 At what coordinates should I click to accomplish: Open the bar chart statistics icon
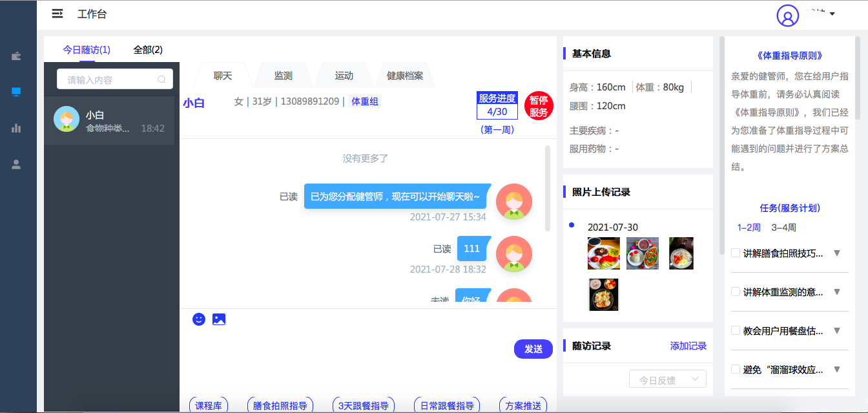pos(16,128)
